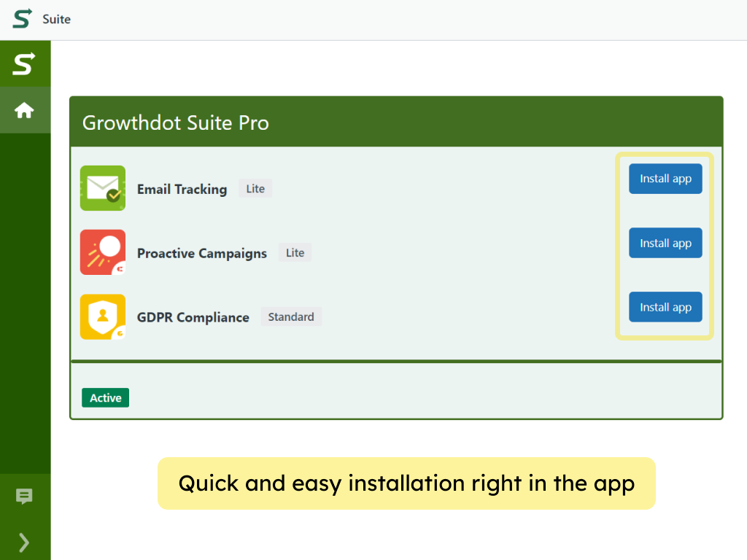Select the yellow GDPR Compliance shield icon

click(102, 316)
